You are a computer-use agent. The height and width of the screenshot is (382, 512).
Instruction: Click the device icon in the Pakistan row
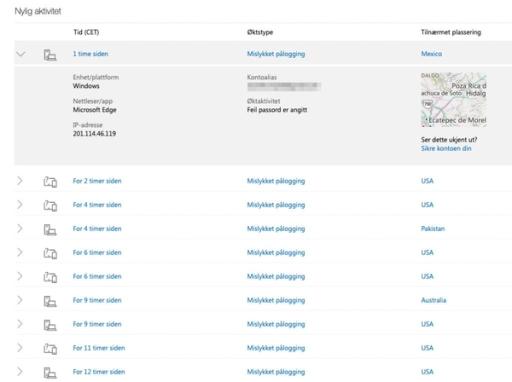tap(50, 230)
